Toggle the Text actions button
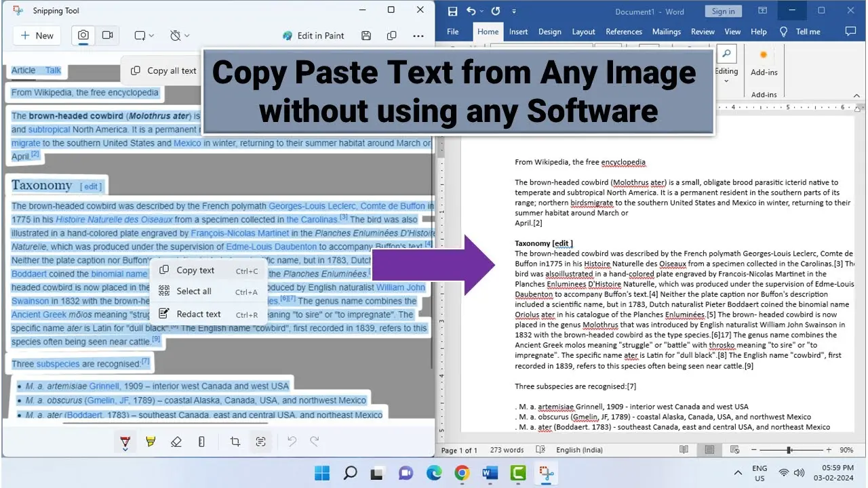 coord(260,442)
